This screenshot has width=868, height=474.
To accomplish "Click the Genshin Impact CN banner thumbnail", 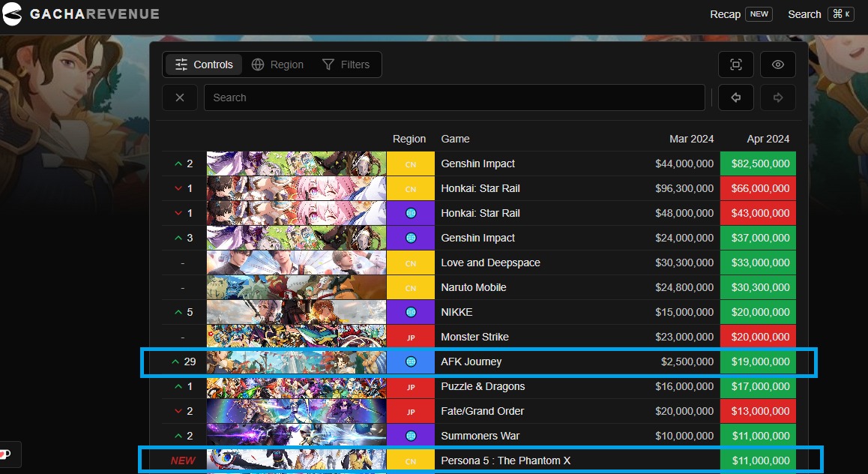I will (296, 163).
